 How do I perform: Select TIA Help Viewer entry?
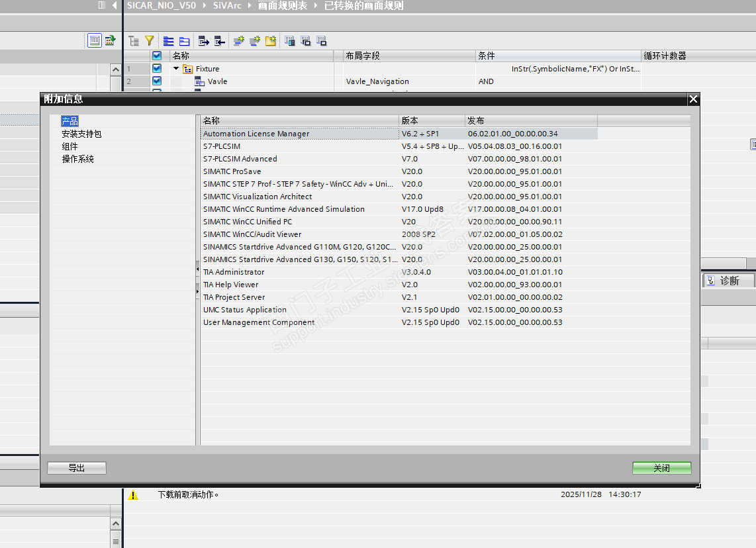click(x=399, y=285)
